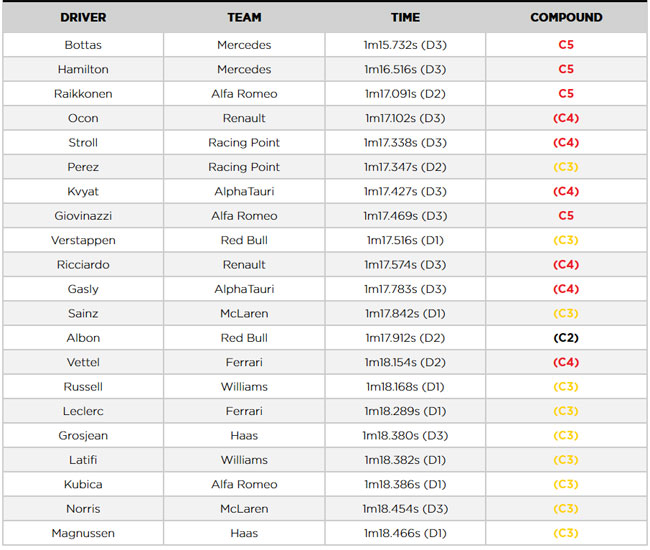Click the DRIVER column header
Screen dimensions: 650x550
[x=83, y=17]
